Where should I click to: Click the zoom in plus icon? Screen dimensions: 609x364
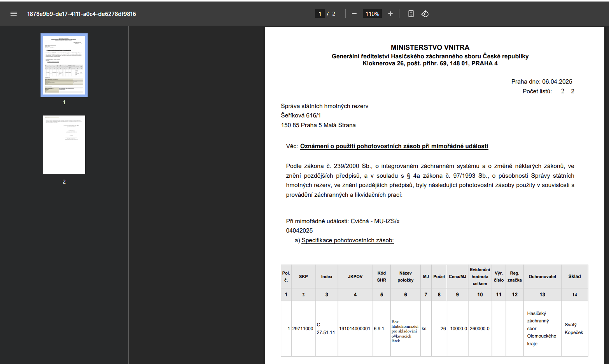coord(390,14)
